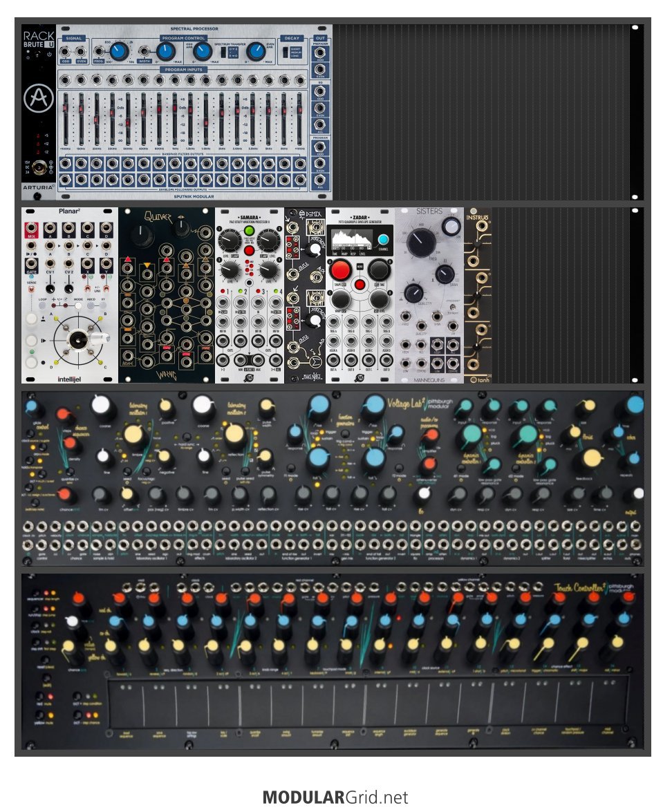Click the RackBrute power switch icon
The image size is (672, 812).
click(49, 54)
